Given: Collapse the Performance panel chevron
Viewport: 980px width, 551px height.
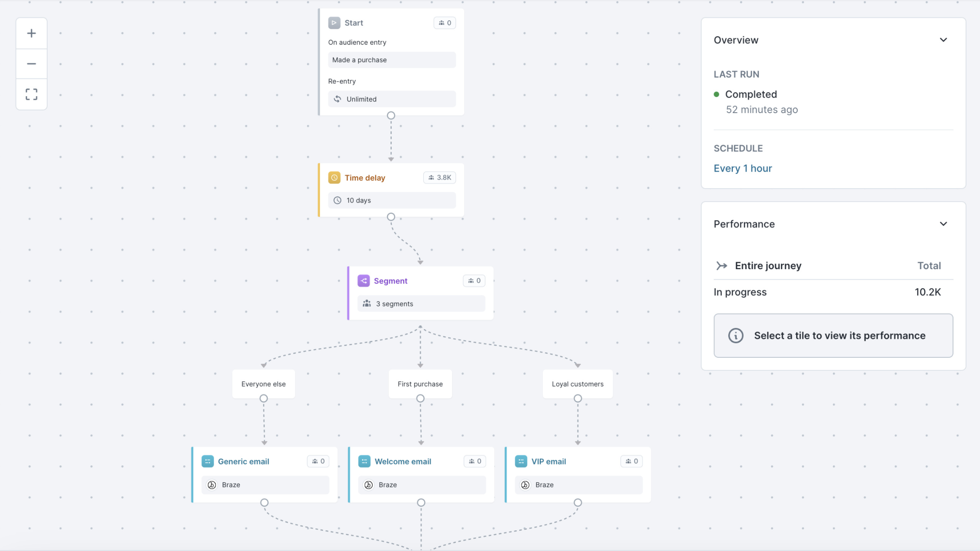Looking at the screenshot, I should tap(944, 224).
